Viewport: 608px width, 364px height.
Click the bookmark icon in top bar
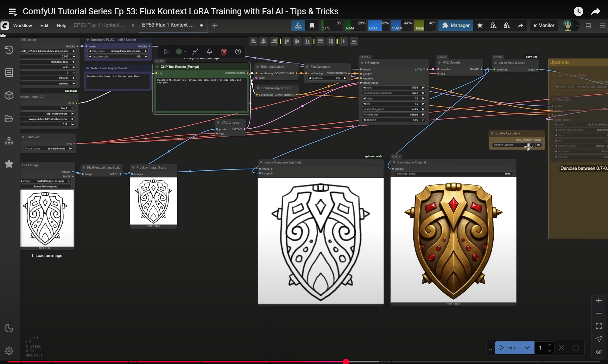tap(312, 25)
